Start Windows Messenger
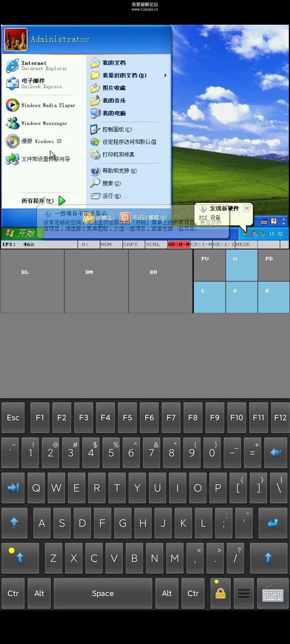Viewport: 290px width, 644px height. pyautogui.click(x=13, y=123)
